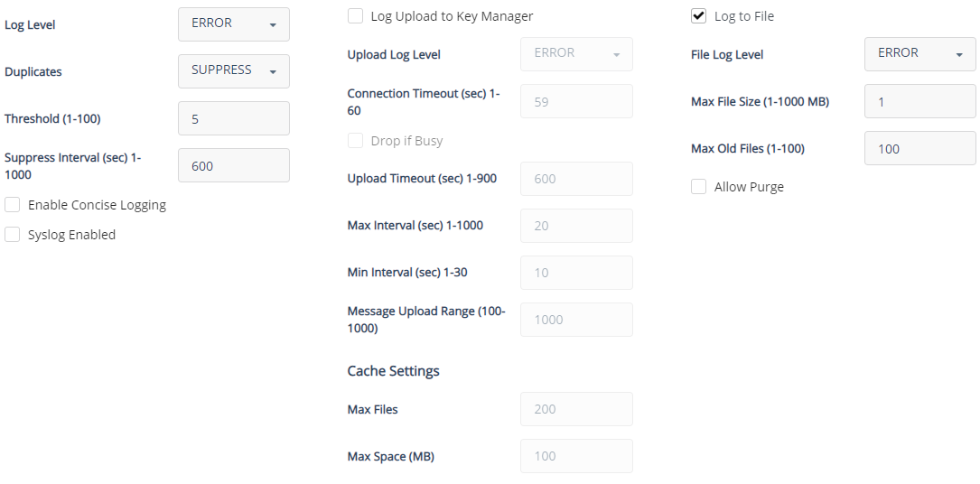Focus the Message Upload Range field
This screenshot has width=980, height=484.
576,320
